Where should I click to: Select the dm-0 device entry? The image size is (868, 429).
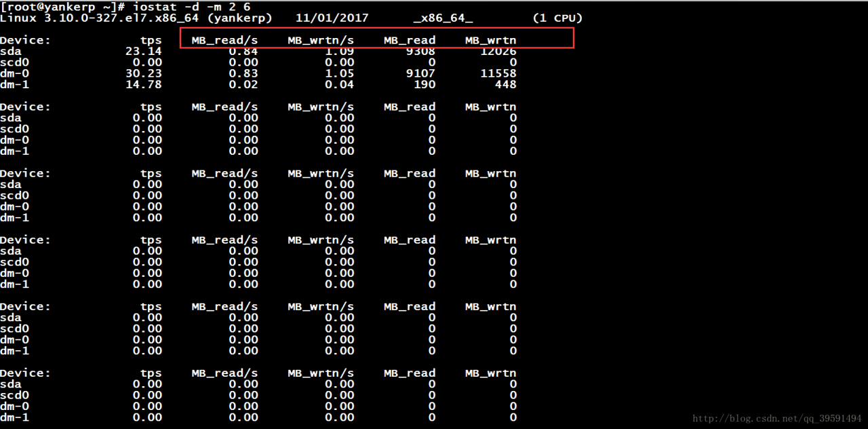click(13, 73)
